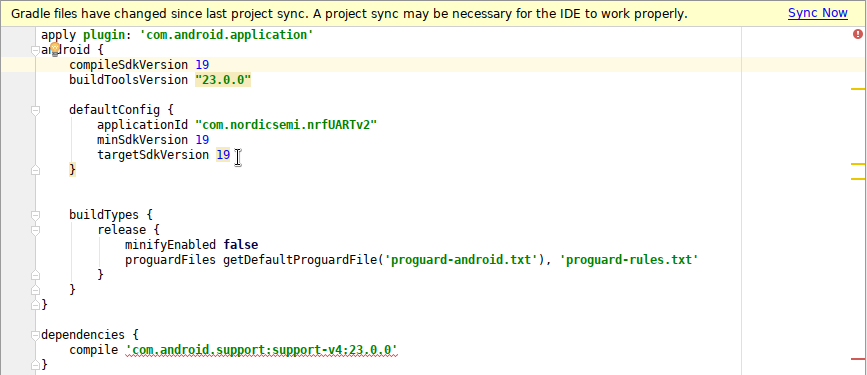
Task: Click fold-end marker at defaultConfig closing brace
Action: click(x=35, y=170)
